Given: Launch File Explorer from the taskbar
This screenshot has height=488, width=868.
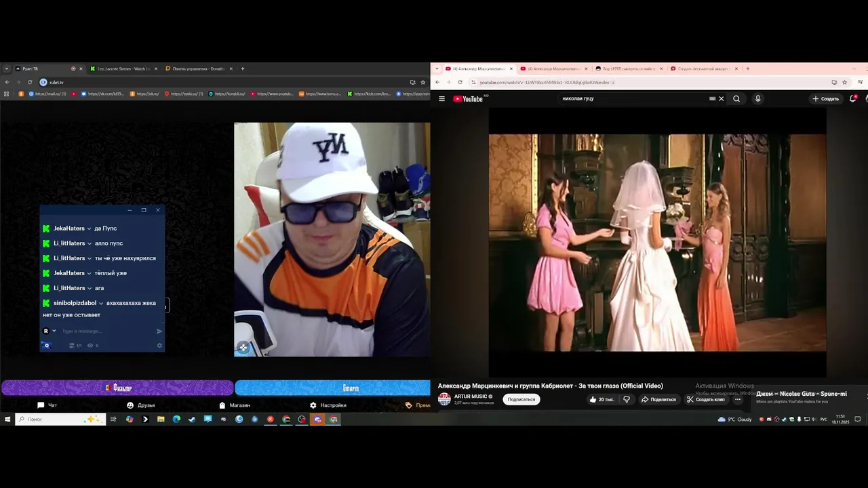Looking at the screenshot, I should point(161,420).
